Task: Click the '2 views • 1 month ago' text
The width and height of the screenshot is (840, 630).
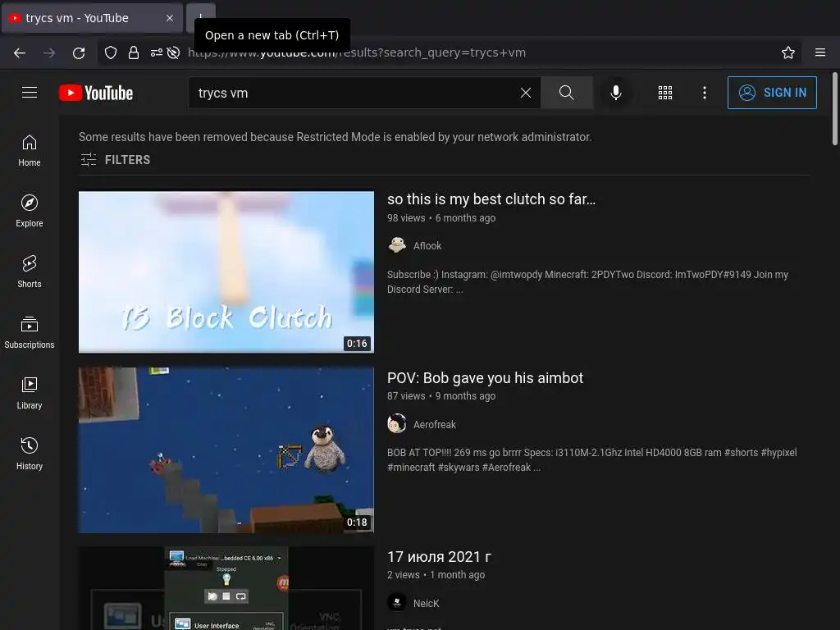Action: pos(436,575)
